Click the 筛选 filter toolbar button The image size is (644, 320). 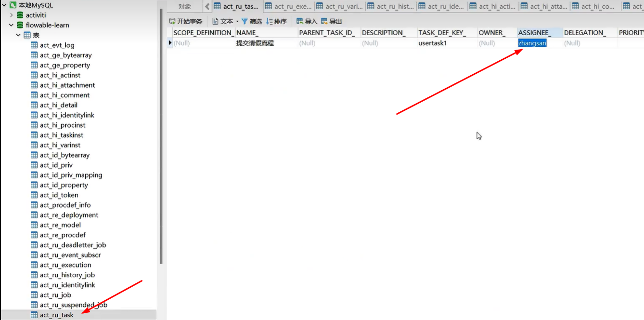252,21
